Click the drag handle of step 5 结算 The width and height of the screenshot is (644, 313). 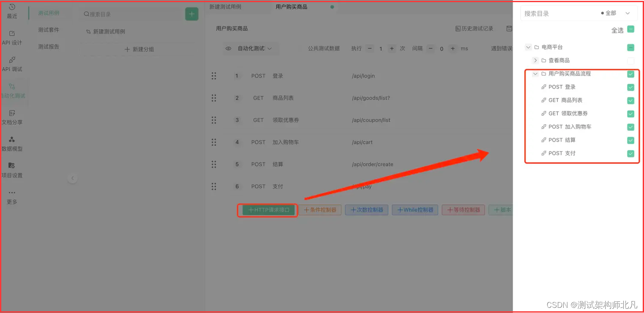(214, 164)
